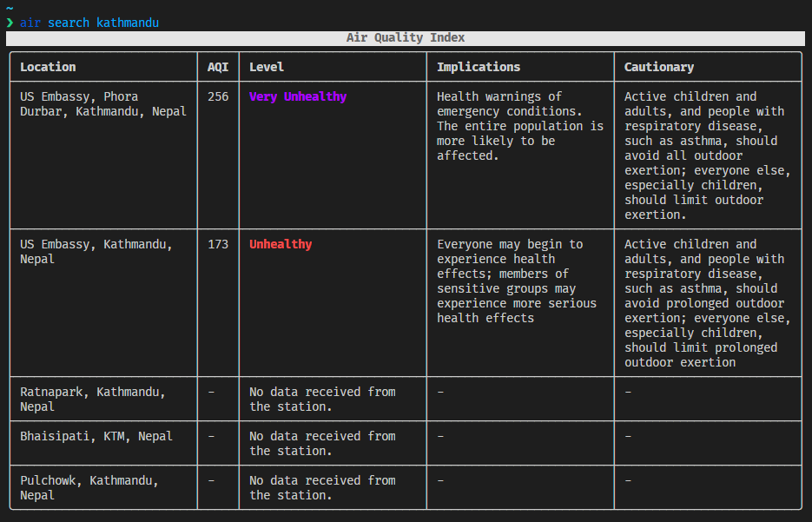Click the 'Bhaisipati, KTM, Nepal' location cell
Screen dimensions: 812x522
96,436
